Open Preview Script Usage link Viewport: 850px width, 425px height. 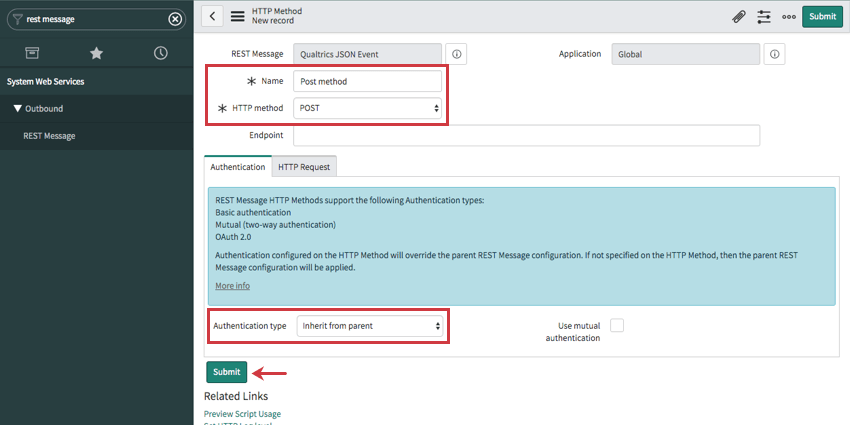coord(242,414)
